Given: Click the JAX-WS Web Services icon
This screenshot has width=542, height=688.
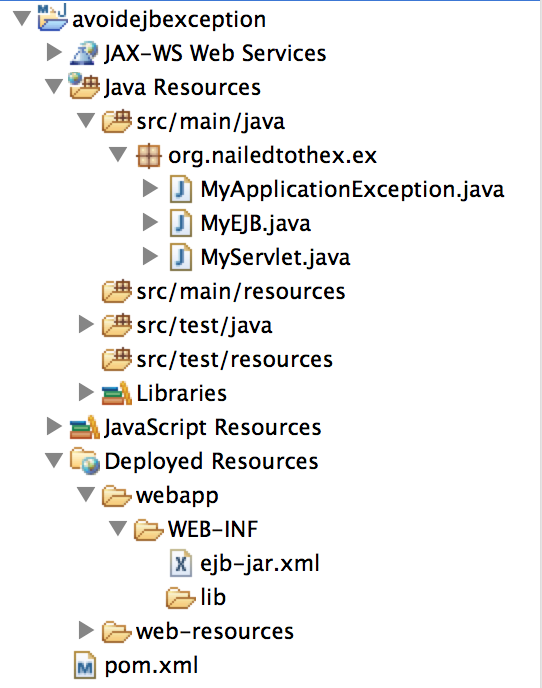Looking at the screenshot, I should coord(84,53).
